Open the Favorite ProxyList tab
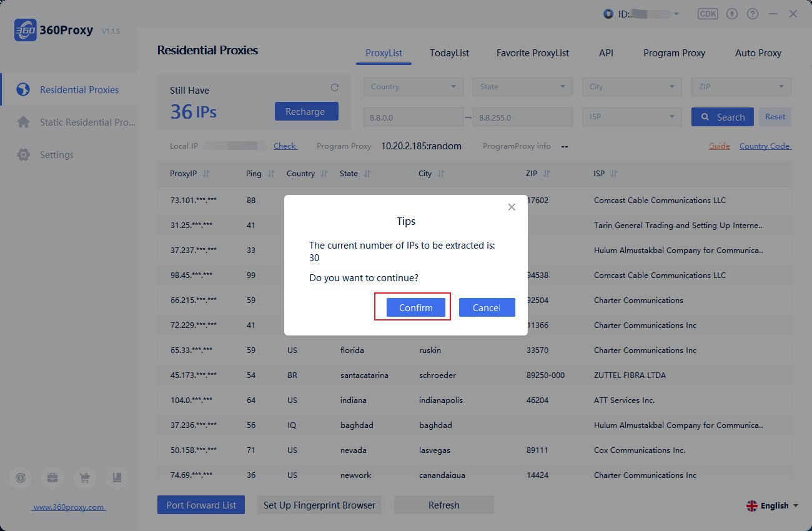Viewport: 812px width, 531px height. pos(533,53)
